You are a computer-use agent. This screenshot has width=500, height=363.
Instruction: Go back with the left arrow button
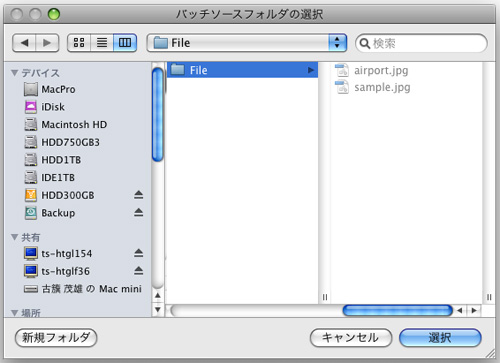click(24, 43)
